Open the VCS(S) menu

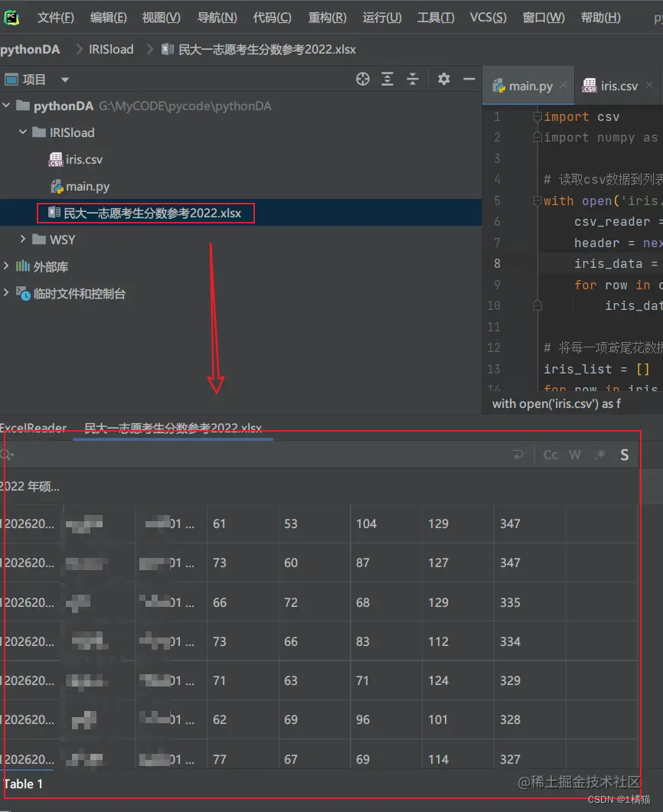tap(488, 18)
